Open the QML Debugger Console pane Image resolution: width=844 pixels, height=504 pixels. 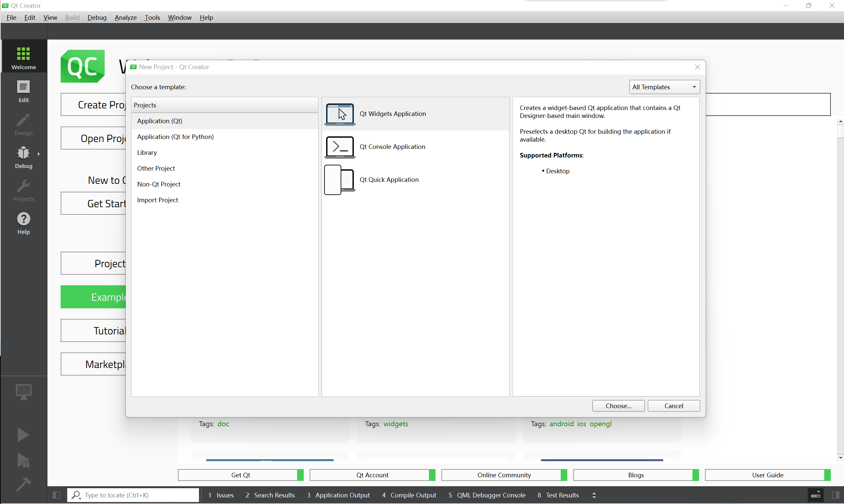point(487,495)
